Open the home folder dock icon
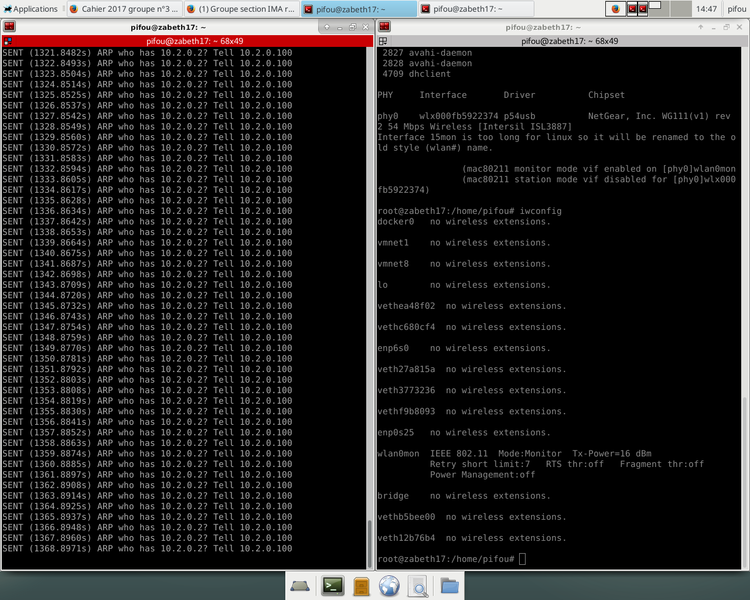 point(449,585)
